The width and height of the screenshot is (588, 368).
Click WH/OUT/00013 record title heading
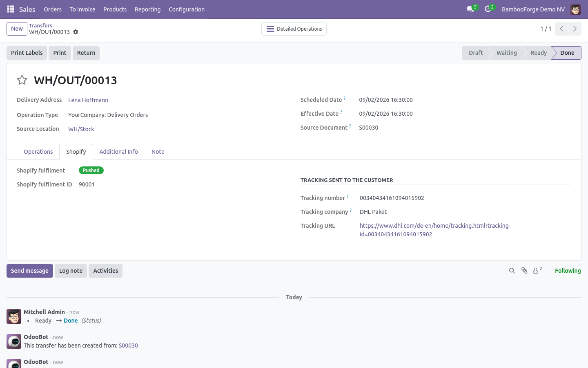pos(76,80)
